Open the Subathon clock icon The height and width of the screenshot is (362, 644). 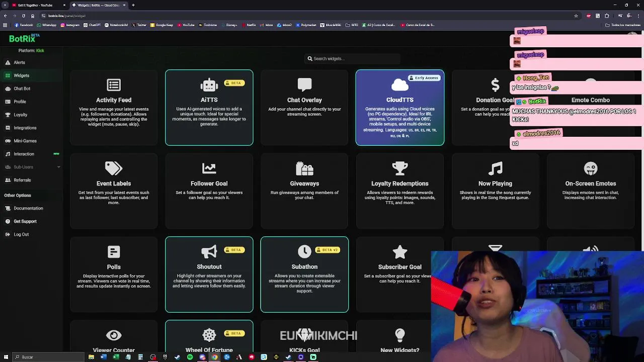click(x=304, y=252)
